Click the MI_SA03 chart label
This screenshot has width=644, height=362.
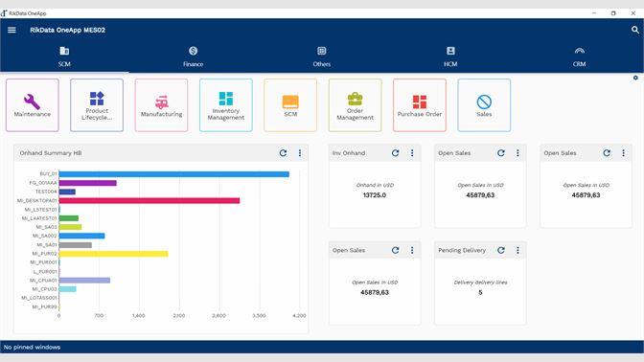coord(46,227)
